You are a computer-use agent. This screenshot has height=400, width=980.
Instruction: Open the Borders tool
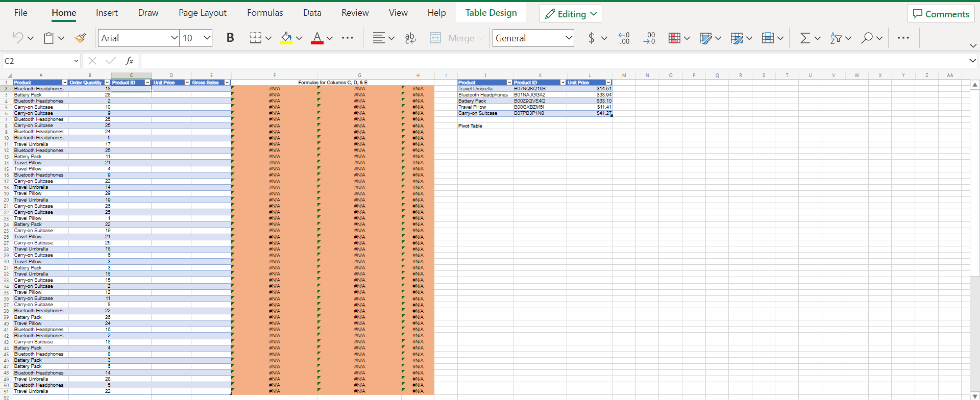coord(255,38)
